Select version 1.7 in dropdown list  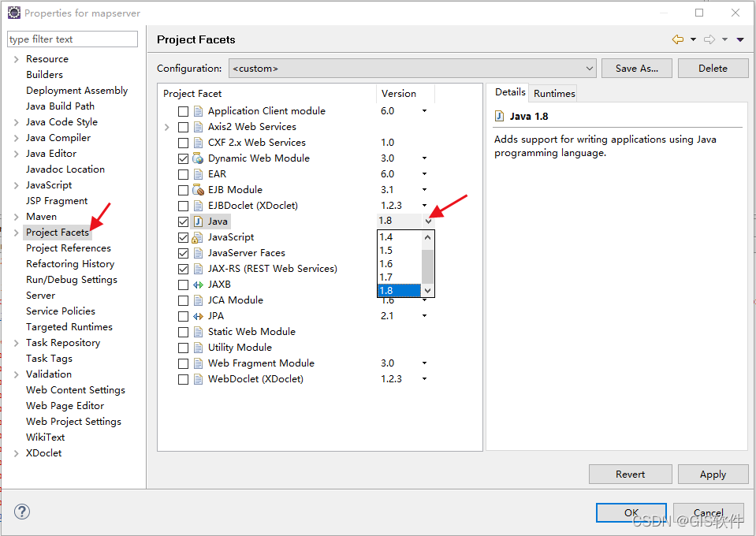point(399,277)
